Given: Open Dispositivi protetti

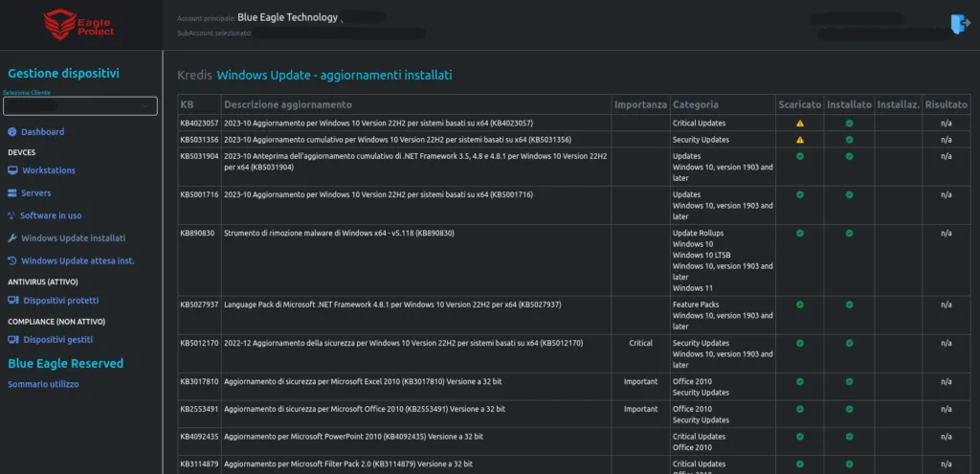Looking at the screenshot, I should pyautogui.click(x=60, y=301).
